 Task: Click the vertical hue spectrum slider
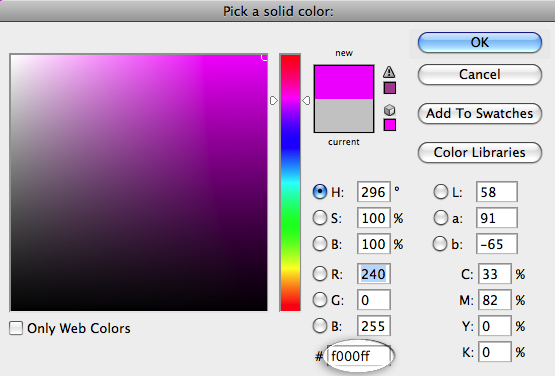click(290, 183)
